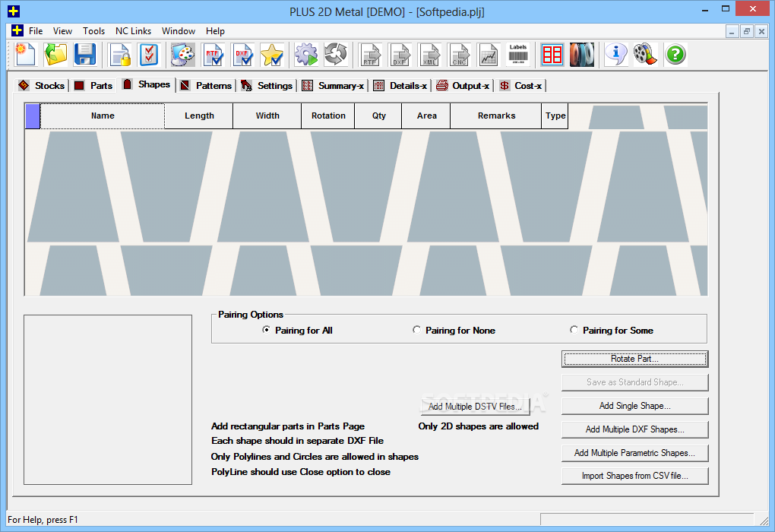Click the red checklist toolbar icon
Viewport: 775px width, 532px height.
(149, 55)
